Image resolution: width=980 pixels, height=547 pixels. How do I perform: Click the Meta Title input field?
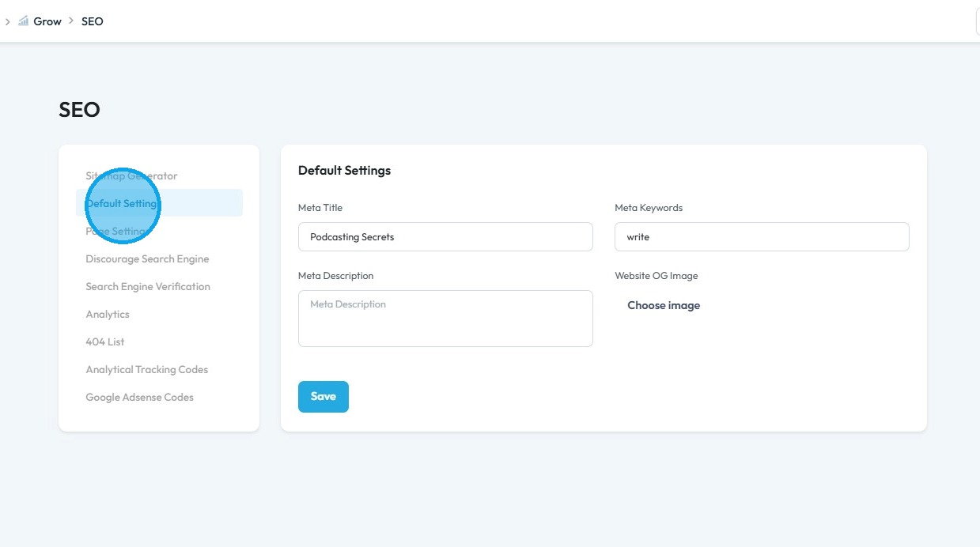445,236
